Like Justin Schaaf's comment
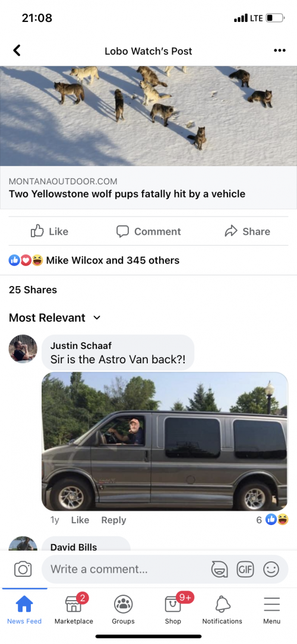 (x=80, y=520)
